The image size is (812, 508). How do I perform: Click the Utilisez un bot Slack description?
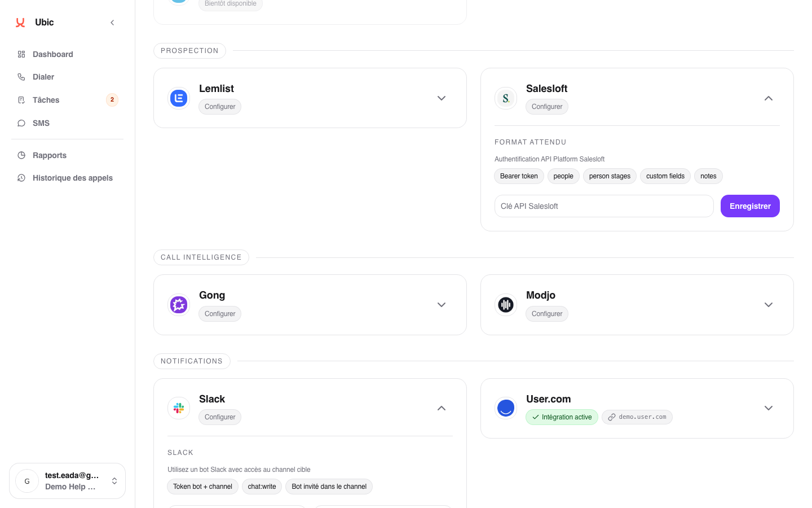[239, 470]
